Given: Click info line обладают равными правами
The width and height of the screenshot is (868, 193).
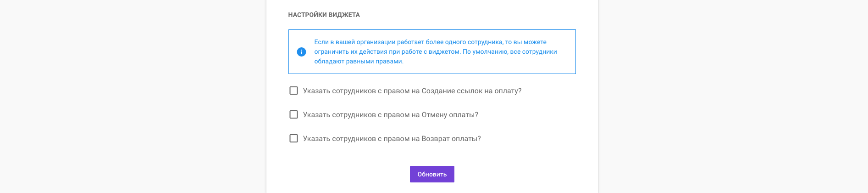Looking at the screenshot, I should [x=359, y=61].
